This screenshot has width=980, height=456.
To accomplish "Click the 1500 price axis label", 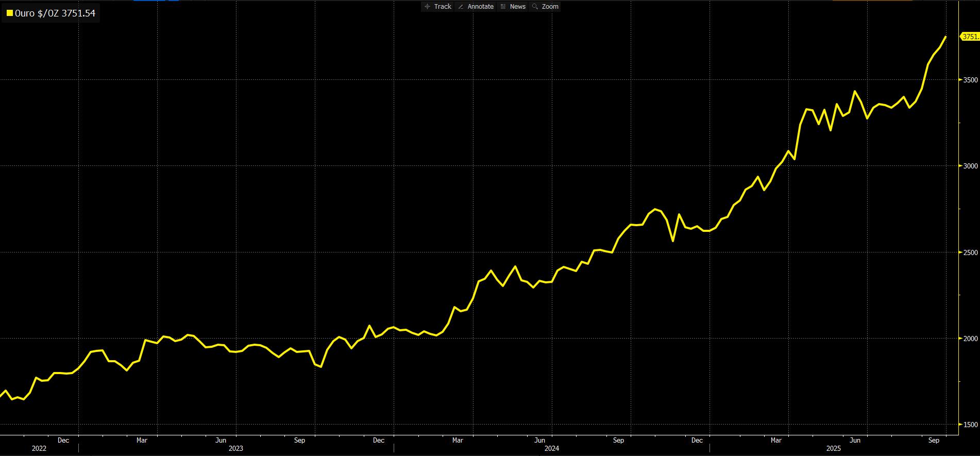I will 970,425.
